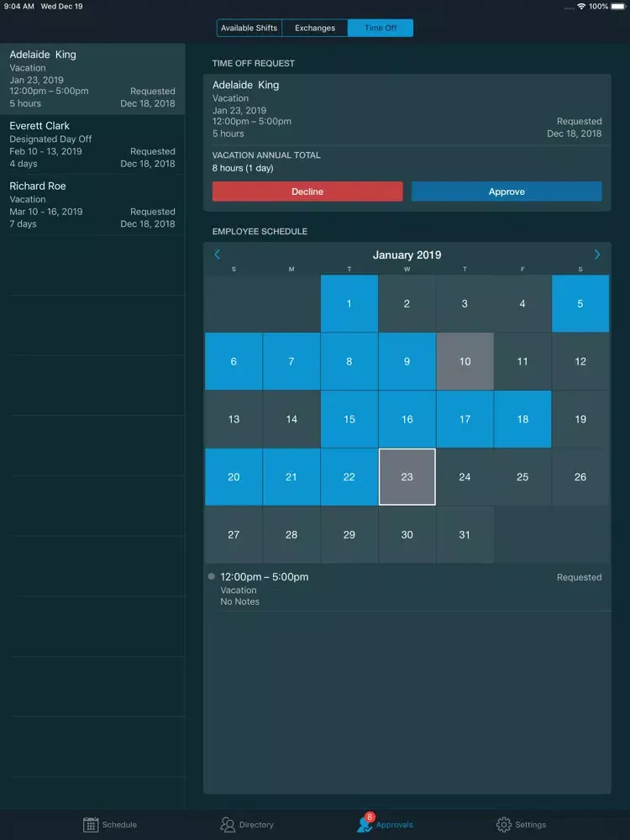This screenshot has width=630, height=840.
Task: Select January 11 on the calendar
Action: point(522,361)
